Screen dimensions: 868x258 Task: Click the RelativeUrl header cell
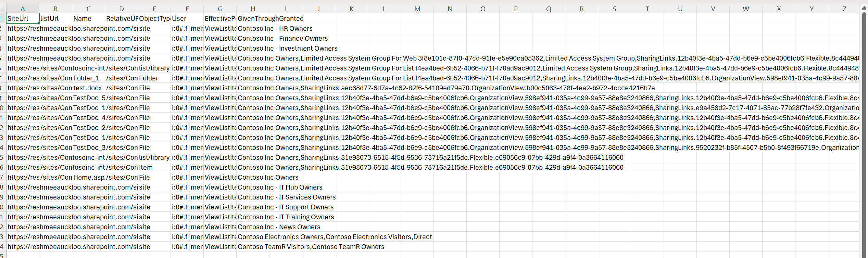tap(121, 18)
